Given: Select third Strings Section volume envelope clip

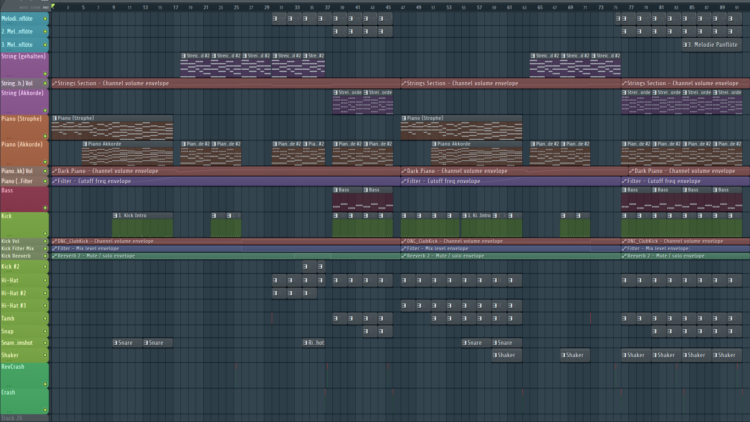Looking at the screenshot, I should click(x=685, y=83).
